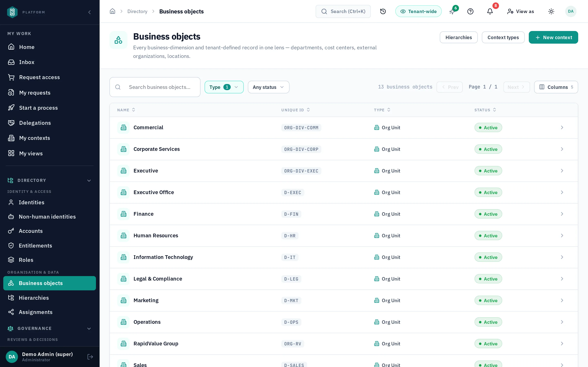This screenshot has height=367, width=588.
Task: Click the New context button
Action: click(553, 37)
